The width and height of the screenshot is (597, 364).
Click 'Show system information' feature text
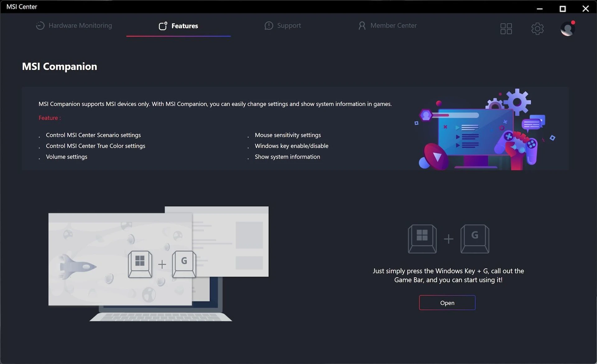(x=287, y=157)
